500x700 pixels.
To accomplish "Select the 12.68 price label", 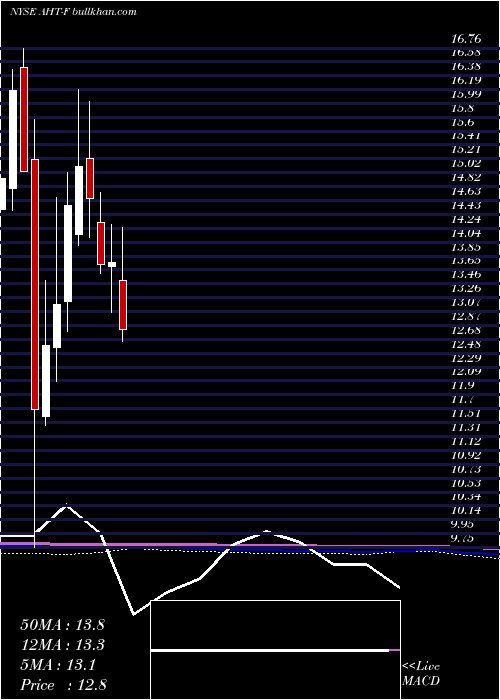I will pyautogui.click(x=466, y=330).
